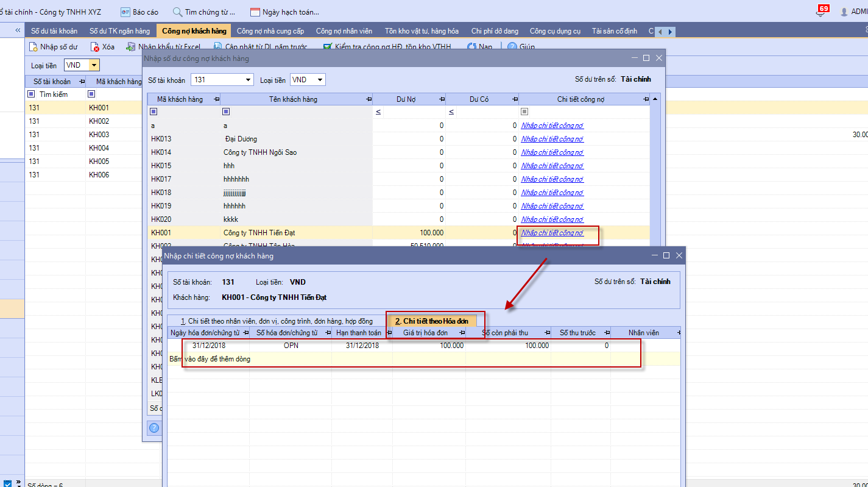
Task: Switch to Tồn kho vật tư, hàng hóa tab
Action: click(x=422, y=31)
